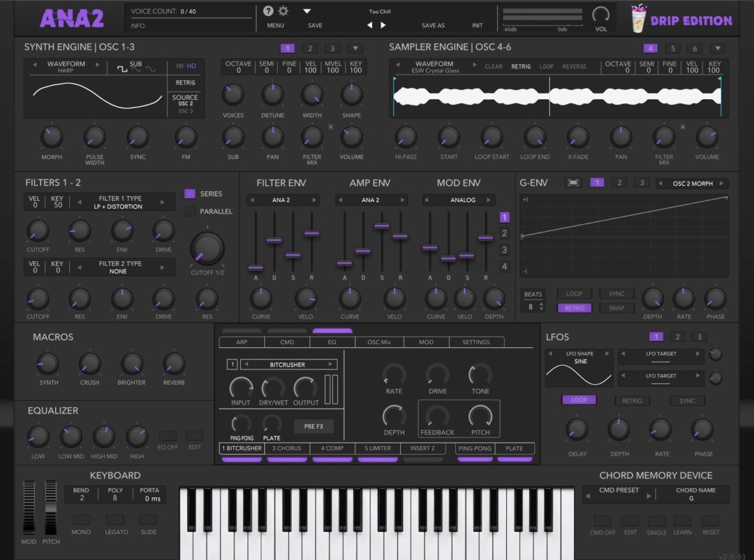Open the help question mark icon
This screenshot has width=754, height=560.
pos(268,11)
